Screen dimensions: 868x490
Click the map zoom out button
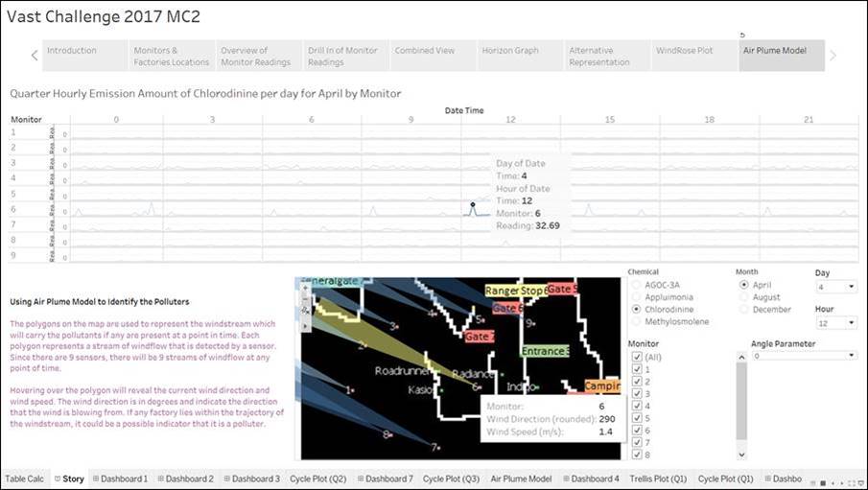coord(306,298)
